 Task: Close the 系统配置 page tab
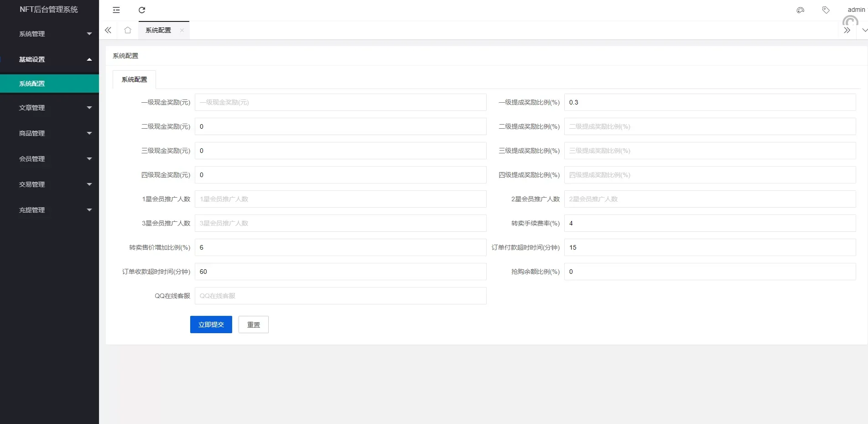(182, 30)
